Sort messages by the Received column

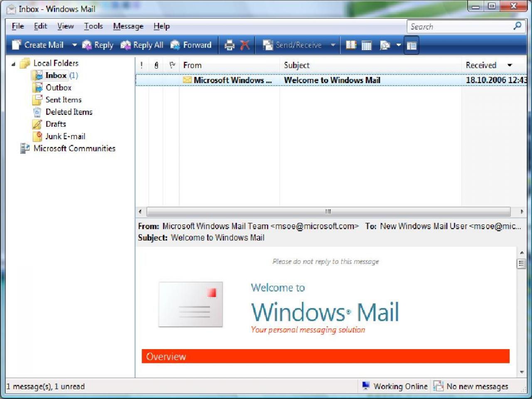495,65
